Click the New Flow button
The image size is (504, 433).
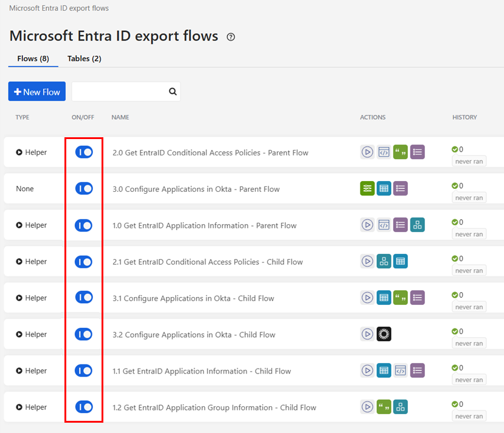37,92
